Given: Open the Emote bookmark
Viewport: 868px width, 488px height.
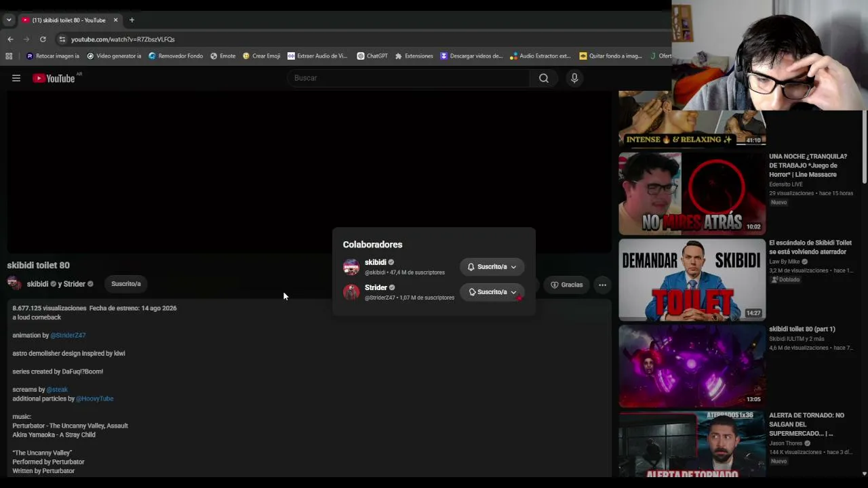Looking at the screenshot, I should pyautogui.click(x=223, y=56).
